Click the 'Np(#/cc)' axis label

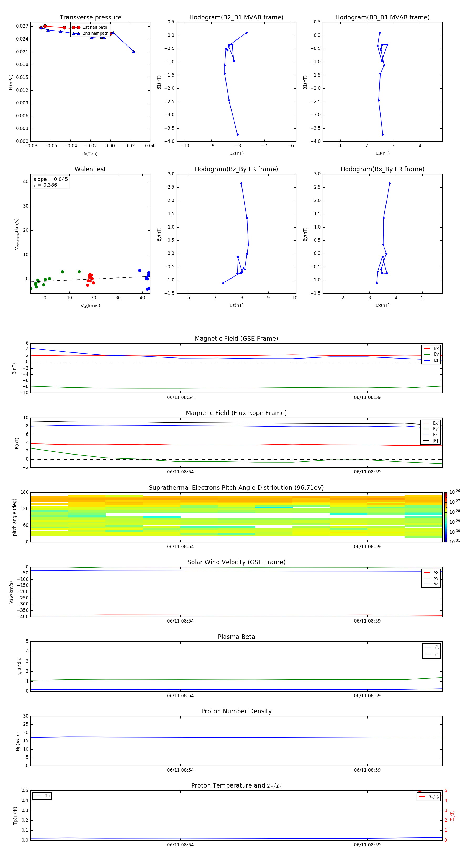(18, 741)
